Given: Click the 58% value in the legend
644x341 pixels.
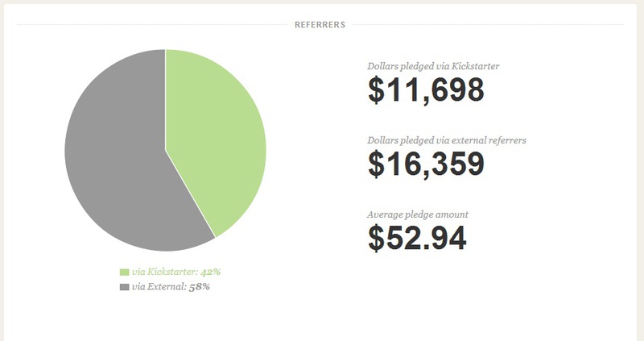Looking at the screenshot, I should (200, 287).
